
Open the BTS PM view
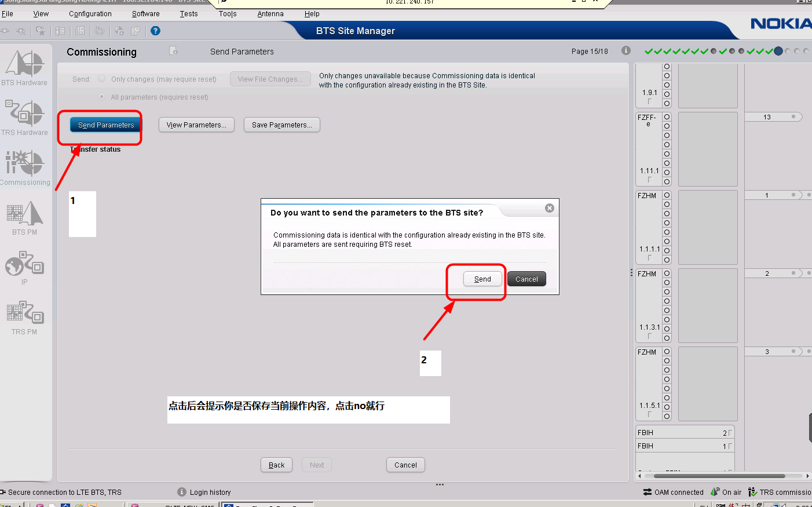click(24, 217)
